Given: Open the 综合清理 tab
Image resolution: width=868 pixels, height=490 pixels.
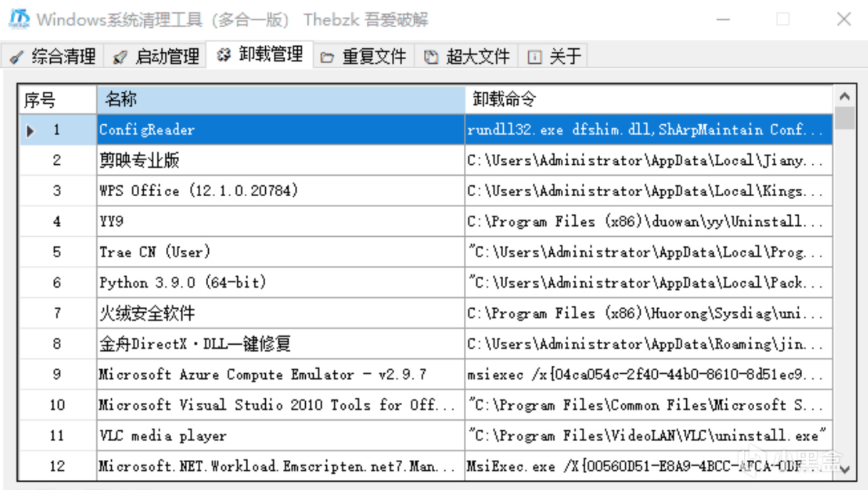Looking at the screenshot, I should [53, 56].
